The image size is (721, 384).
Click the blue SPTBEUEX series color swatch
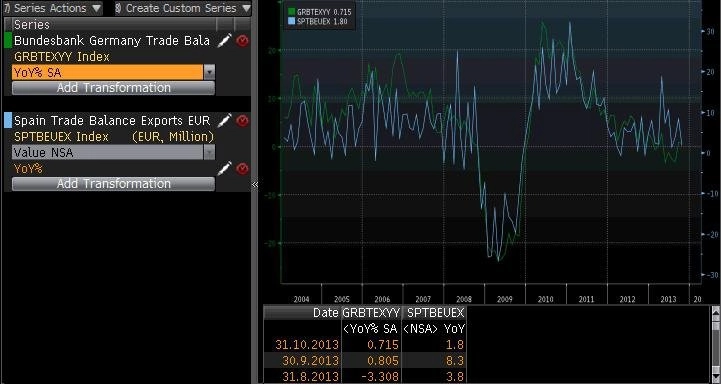pos(7,120)
